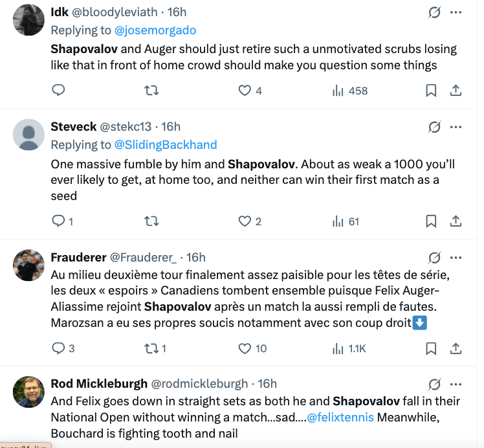Share the Steveck tweet
Viewport: 484px width, 448px height.
pyautogui.click(x=455, y=221)
